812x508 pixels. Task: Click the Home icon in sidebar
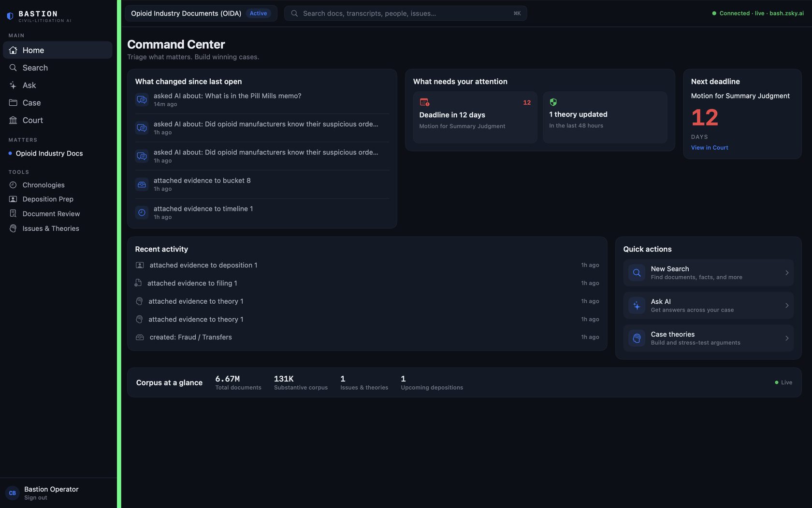[x=13, y=50]
